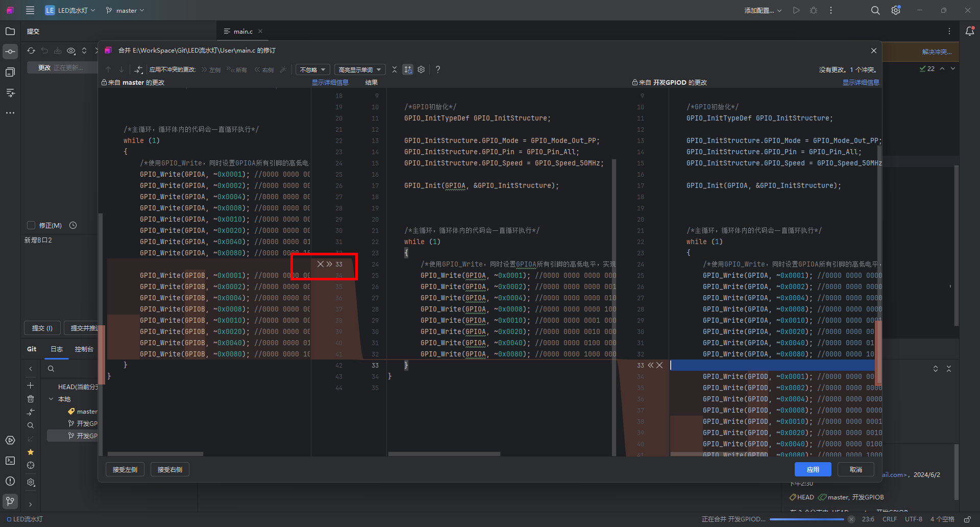Switch to the 日志 log tab
The height and width of the screenshot is (527, 980).
point(56,349)
